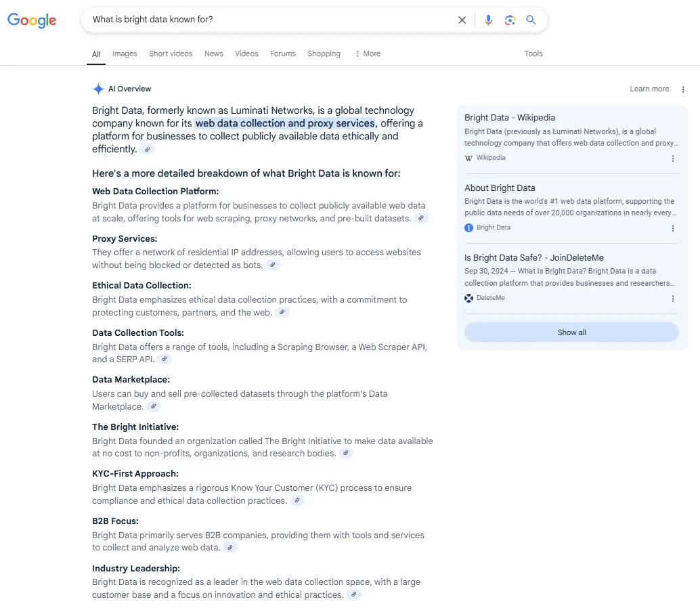The width and height of the screenshot is (700, 610).
Task: Open options for Wikipedia source card
Action: [673, 158]
